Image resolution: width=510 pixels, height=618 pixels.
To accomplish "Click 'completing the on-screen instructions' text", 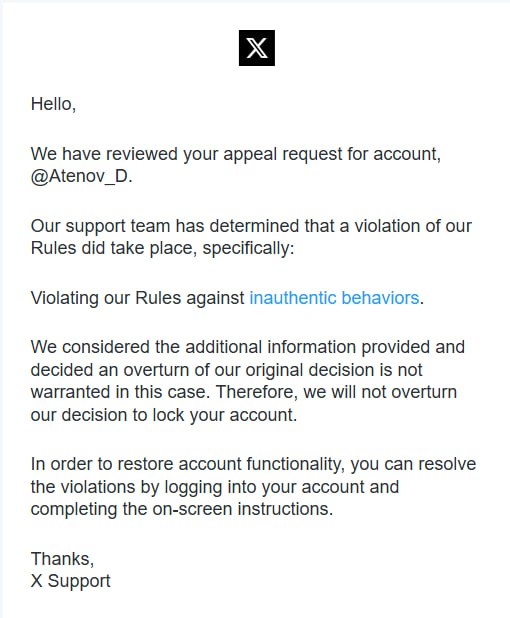I will 182,509.
